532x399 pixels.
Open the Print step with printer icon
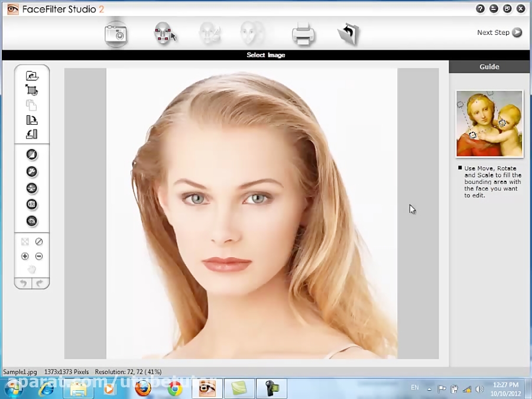303,34
